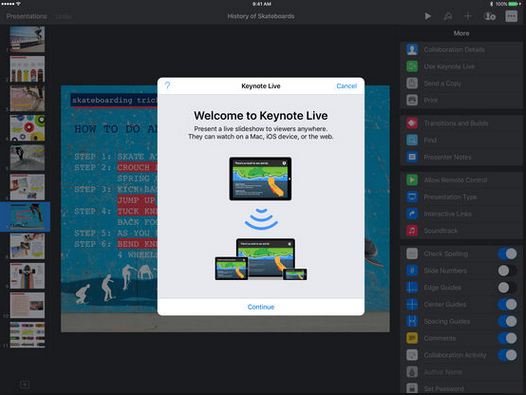Open Collaboration Details in More panel
The image size is (526, 395).
(462, 50)
